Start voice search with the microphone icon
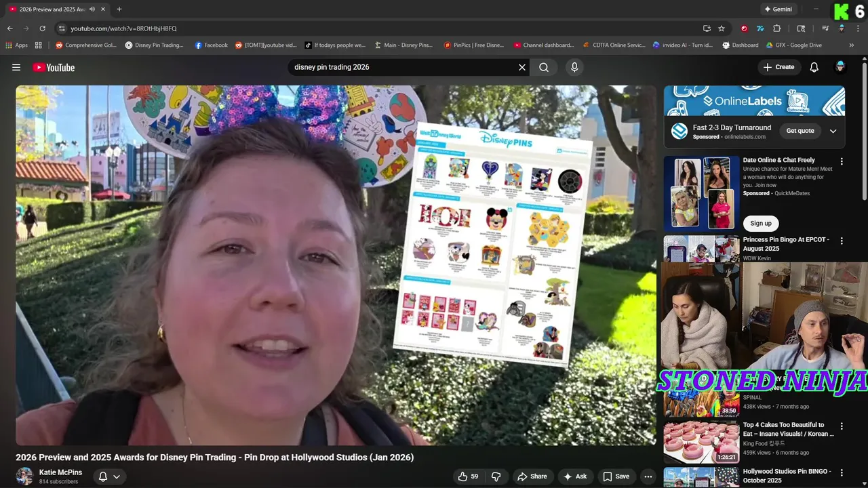 (x=574, y=67)
